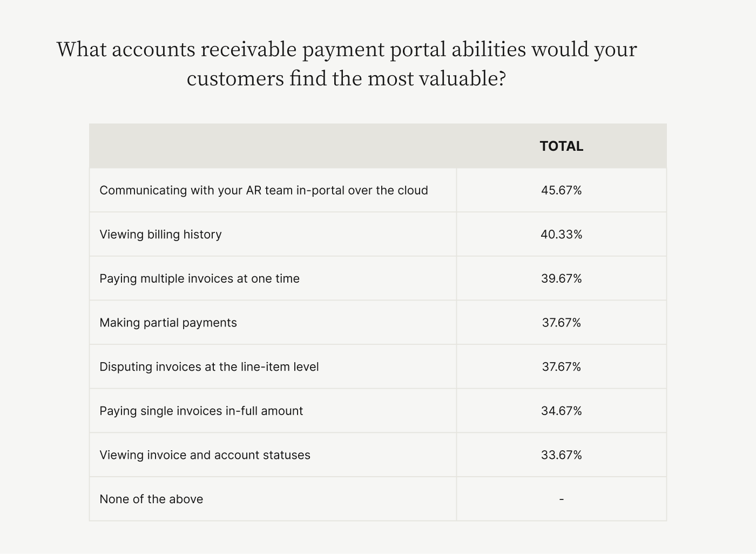
Task: Select the 'Communicating with your AR team' row label
Action: (x=264, y=190)
